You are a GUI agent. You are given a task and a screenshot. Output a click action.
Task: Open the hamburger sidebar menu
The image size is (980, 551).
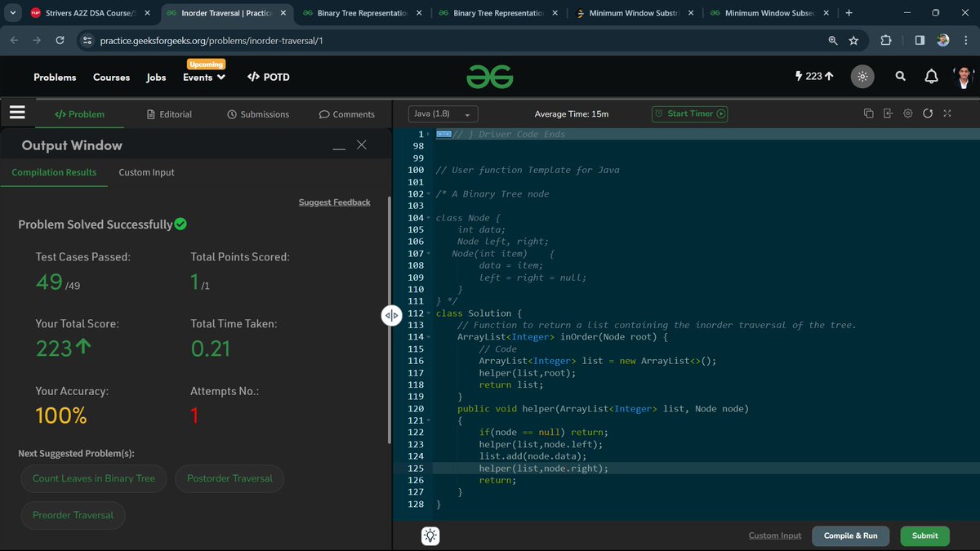tap(17, 113)
